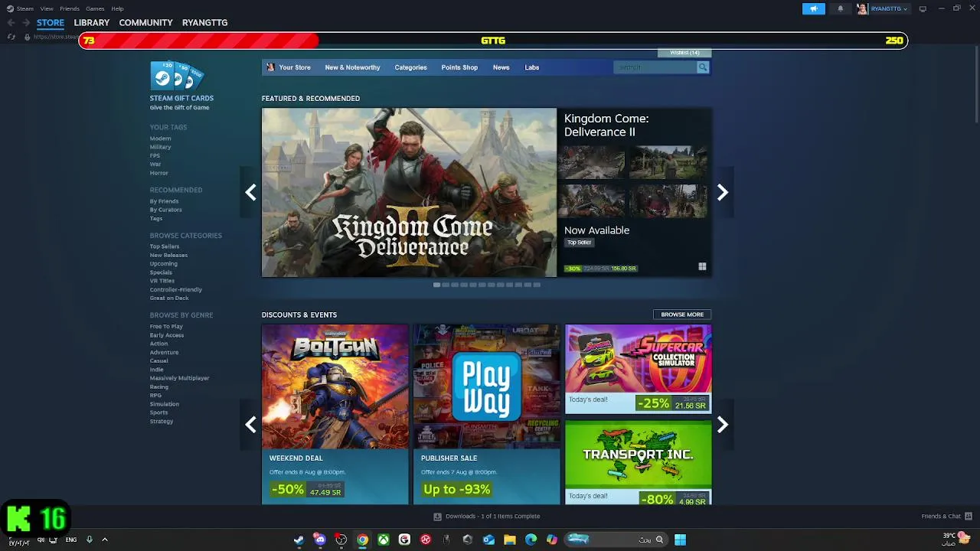Browse the New Releases category
The width and height of the screenshot is (980, 551).
pos(168,255)
